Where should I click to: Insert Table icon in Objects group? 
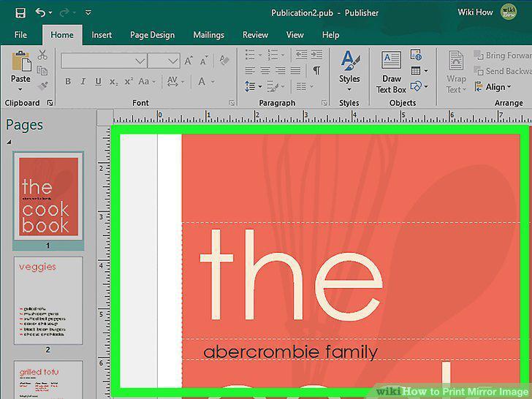click(x=419, y=71)
